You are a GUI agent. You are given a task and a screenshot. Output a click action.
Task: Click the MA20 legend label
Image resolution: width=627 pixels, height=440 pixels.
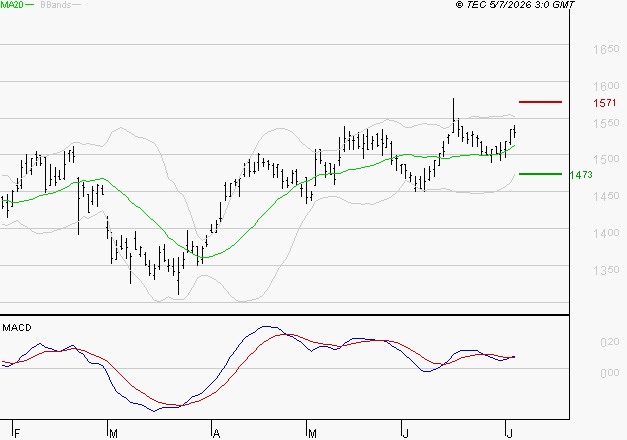(x=12, y=5)
